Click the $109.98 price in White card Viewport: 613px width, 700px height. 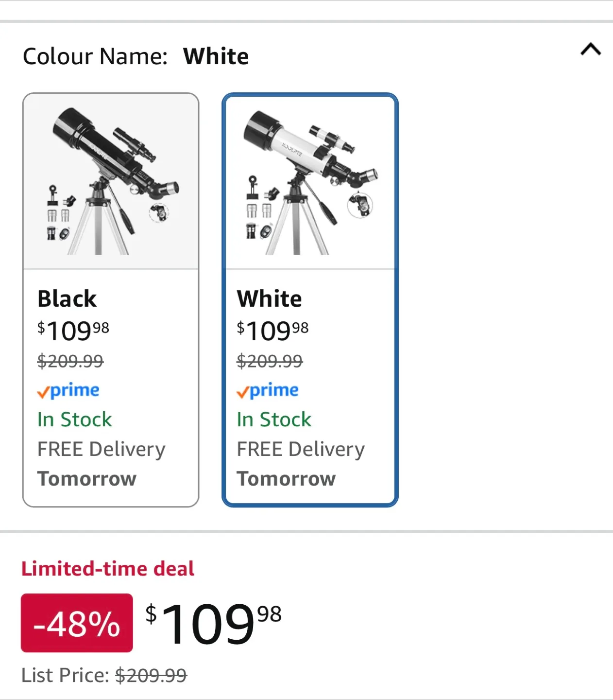point(272,331)
